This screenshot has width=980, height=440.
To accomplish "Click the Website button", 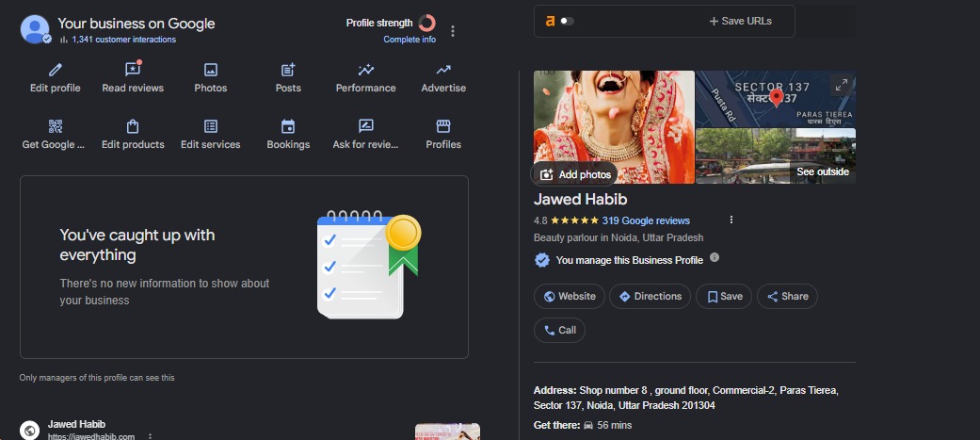I will coord(570,296).
